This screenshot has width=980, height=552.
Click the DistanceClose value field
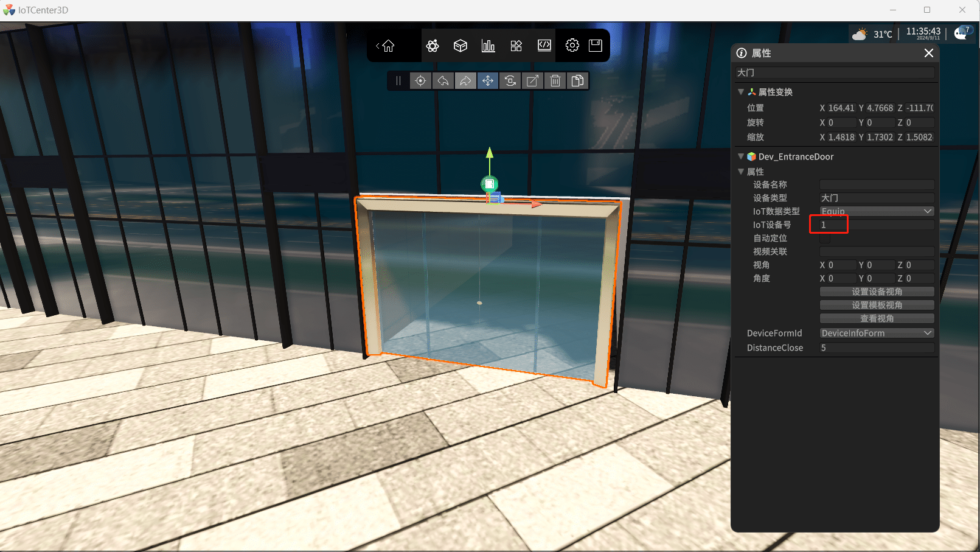(x=877, y=348)
